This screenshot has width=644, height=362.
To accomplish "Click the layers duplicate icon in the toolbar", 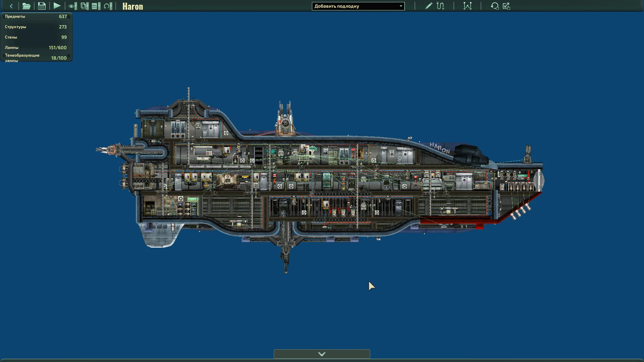I will (83, 6).
